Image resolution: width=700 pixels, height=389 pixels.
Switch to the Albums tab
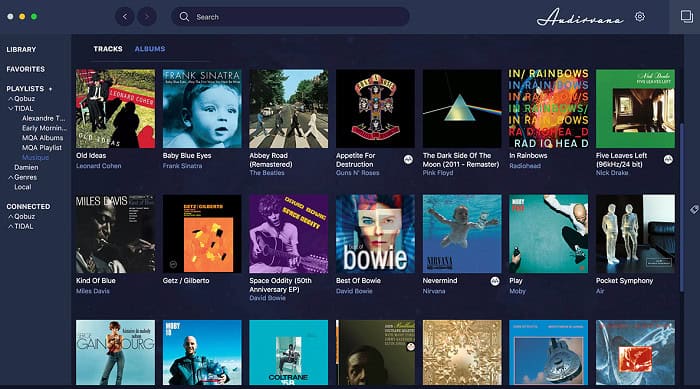[150, 49]
